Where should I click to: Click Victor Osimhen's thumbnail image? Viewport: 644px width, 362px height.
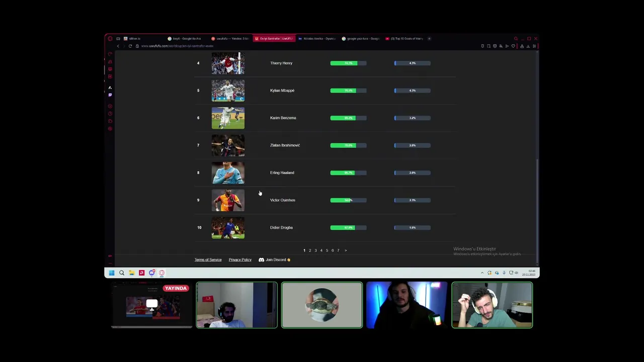pyautogui.click(x=228, y=200)
